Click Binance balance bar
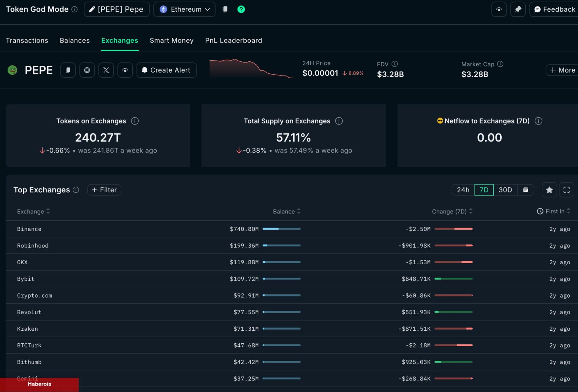The height and width of the screenshot is (392, 578). 282,229
